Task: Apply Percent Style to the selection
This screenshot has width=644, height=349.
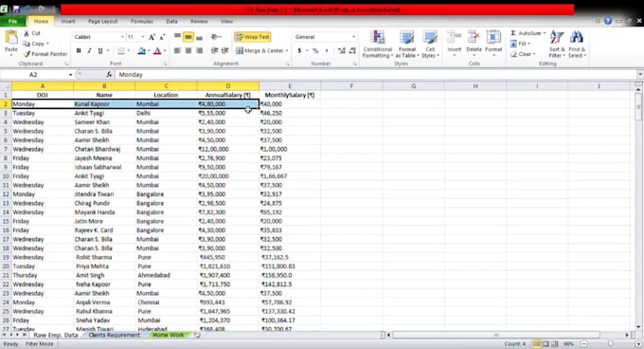Action: 315,50
